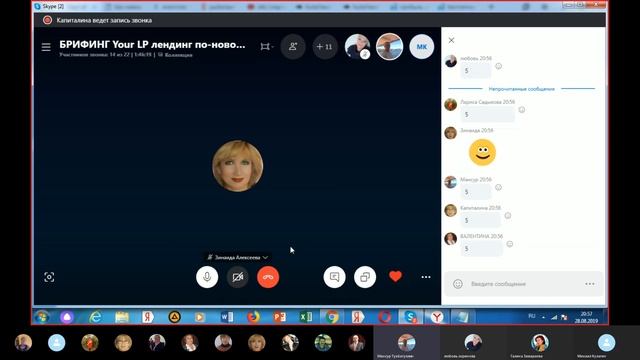The width and height of the screenshot is (640, 360).
Task: Open more options in message box
Action: coord(590,284)
